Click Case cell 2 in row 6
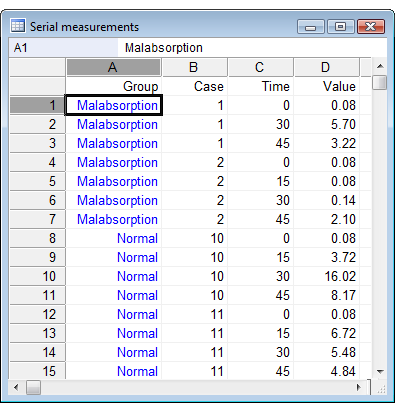 coord(194,200)
